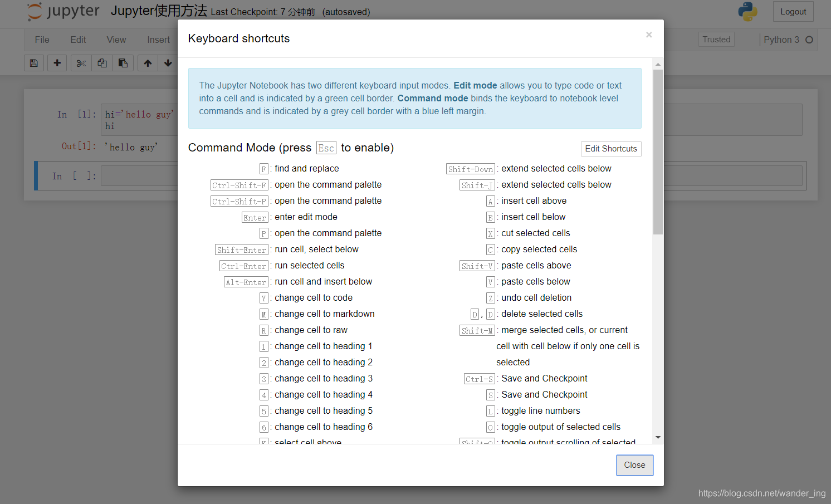Viewport: 831px width, 504px height.
Task: Open the View menu
Action: tap(116, 40)
